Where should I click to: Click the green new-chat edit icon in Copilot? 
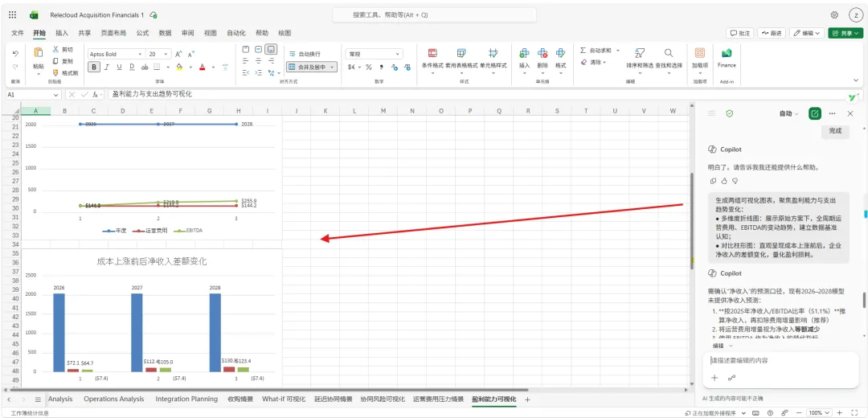[x=814, y=113]
